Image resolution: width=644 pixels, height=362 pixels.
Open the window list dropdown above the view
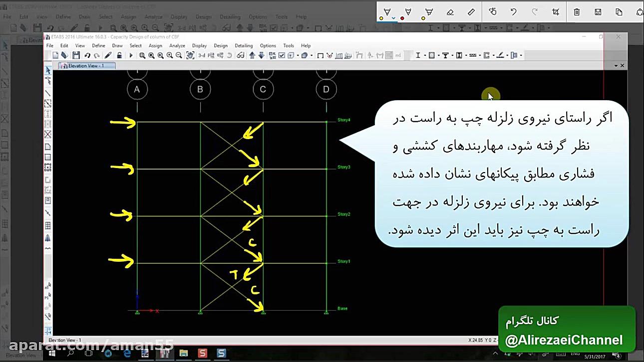point(616,65)
